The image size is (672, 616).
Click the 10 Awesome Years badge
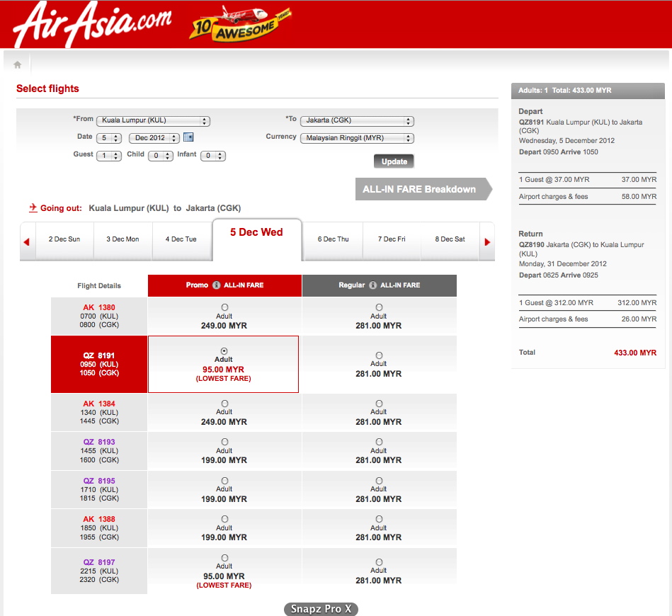coord(240,23)
